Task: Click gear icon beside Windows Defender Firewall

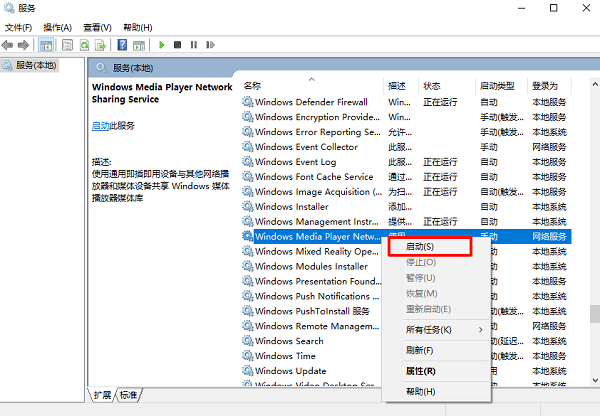Action: (248, 102)
